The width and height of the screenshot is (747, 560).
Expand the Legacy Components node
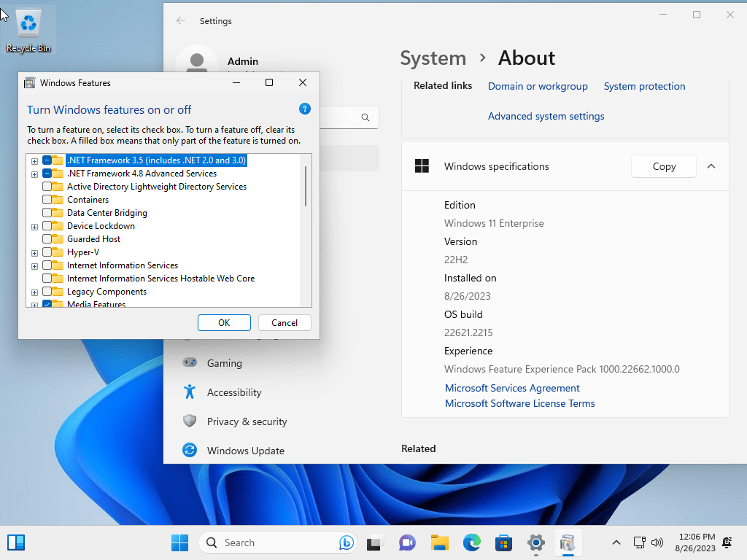coord(34,292)
